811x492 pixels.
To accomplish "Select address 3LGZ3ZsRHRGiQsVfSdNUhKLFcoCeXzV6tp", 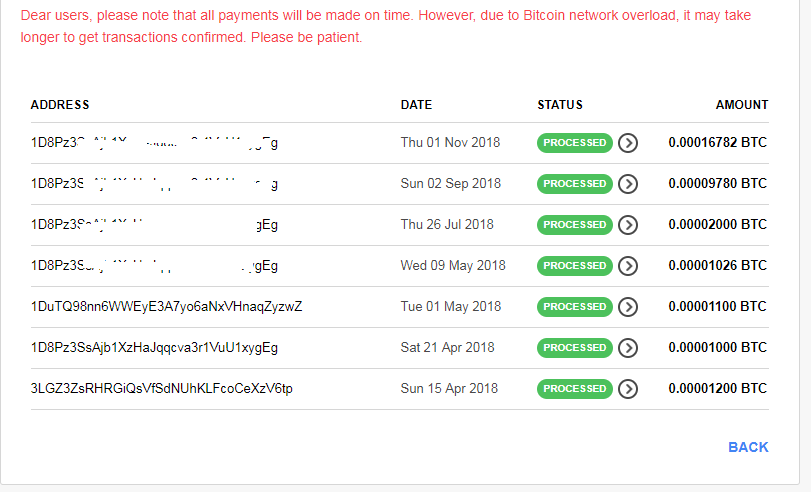I will [162, 389].
